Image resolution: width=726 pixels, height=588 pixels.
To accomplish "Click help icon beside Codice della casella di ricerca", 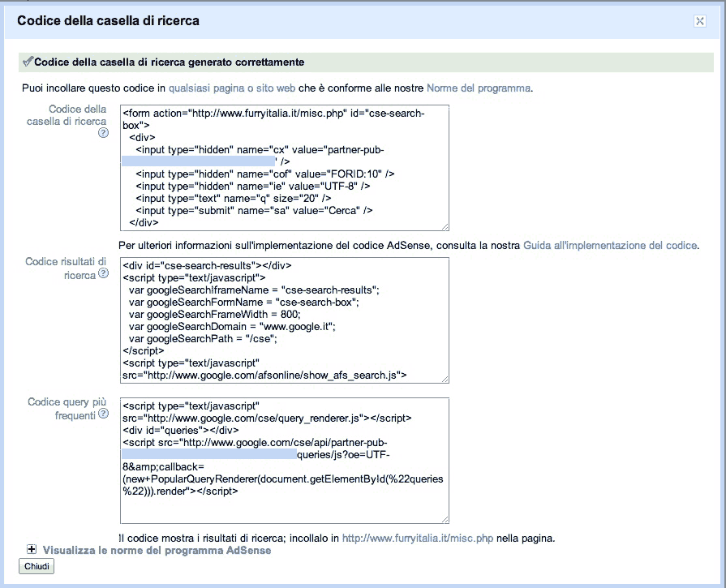I will click(x=103, y=133).
